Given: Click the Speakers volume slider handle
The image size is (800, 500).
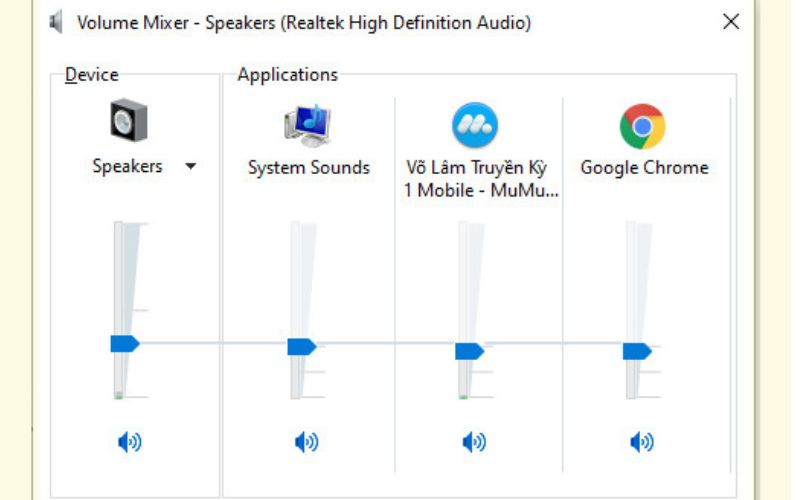Looking at the screenshot, I should click(x=124, y=344).
